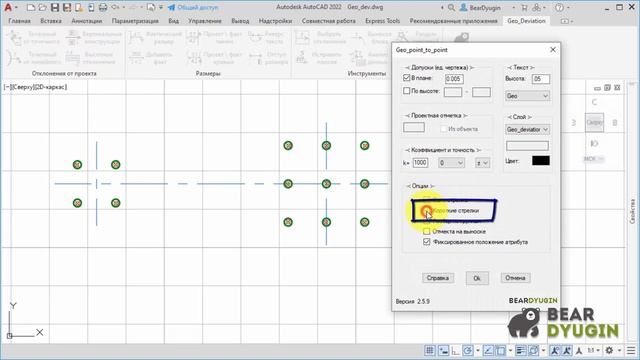The image size is (640, 360).
Task: Open the Geo text style dropdown
Action: tap(527, 96)
